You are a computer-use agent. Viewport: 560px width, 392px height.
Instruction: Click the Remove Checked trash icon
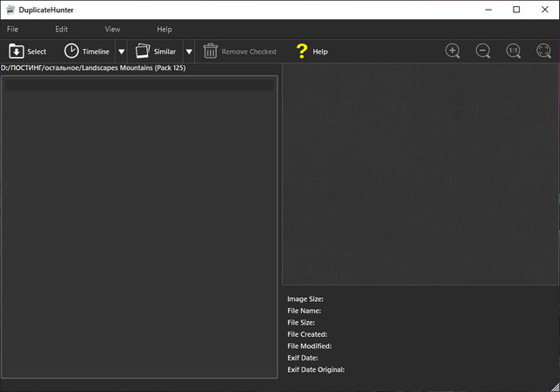(210, 52)
